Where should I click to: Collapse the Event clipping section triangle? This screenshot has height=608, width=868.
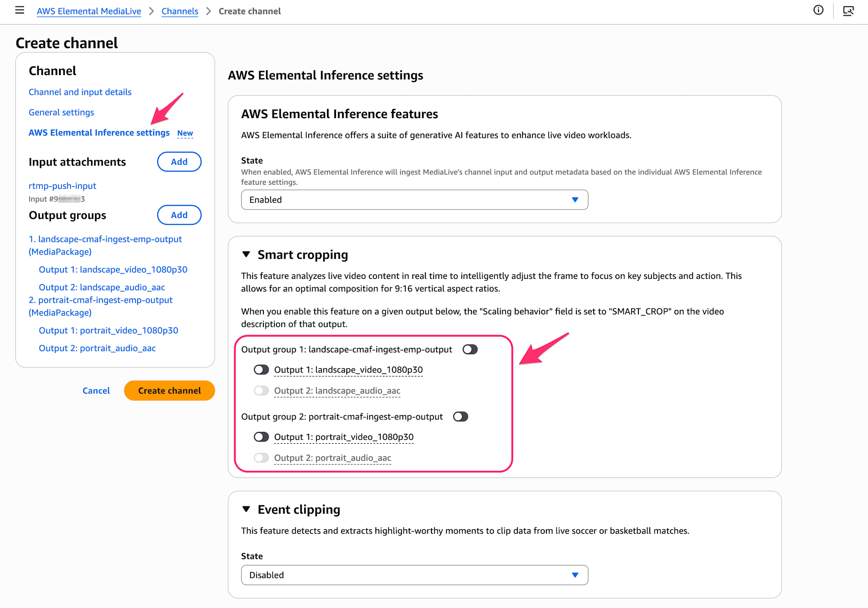coord(246,509)
